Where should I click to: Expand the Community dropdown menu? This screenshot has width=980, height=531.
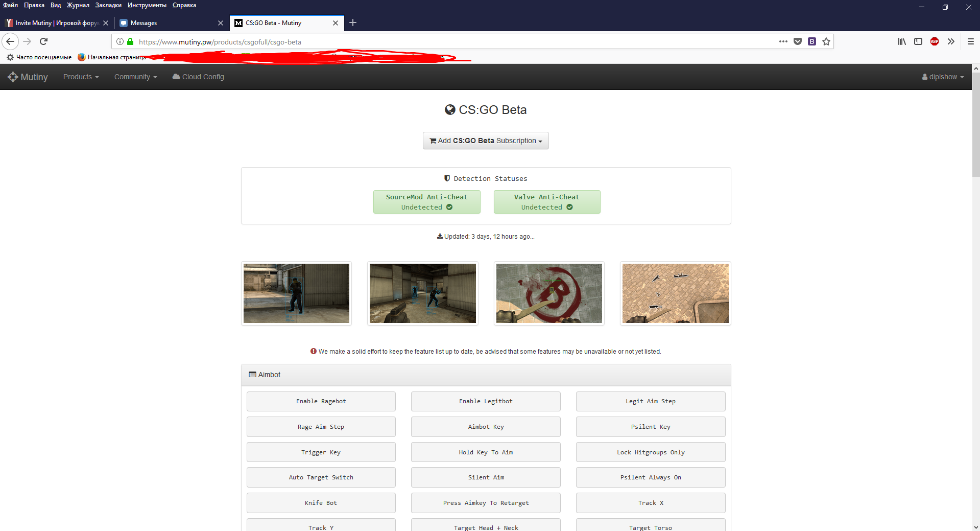click(x=136, y=77)
